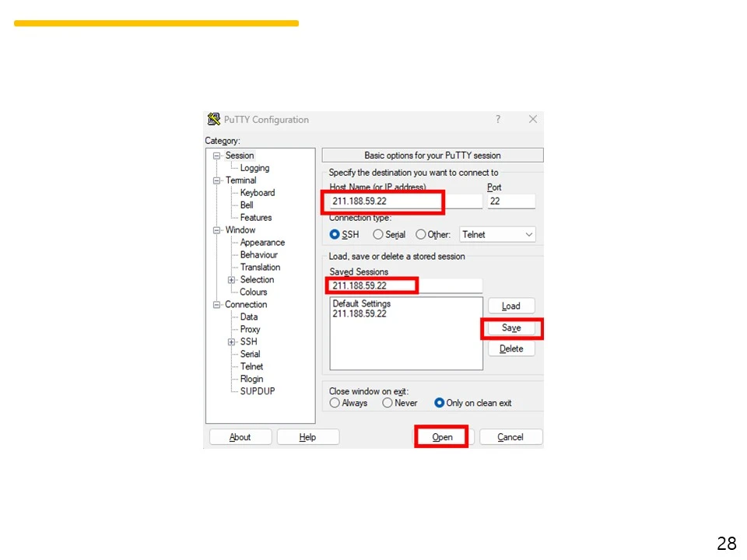Select the SSH connection type radio
Screen dimensions: 747x560
coord(335,234)
